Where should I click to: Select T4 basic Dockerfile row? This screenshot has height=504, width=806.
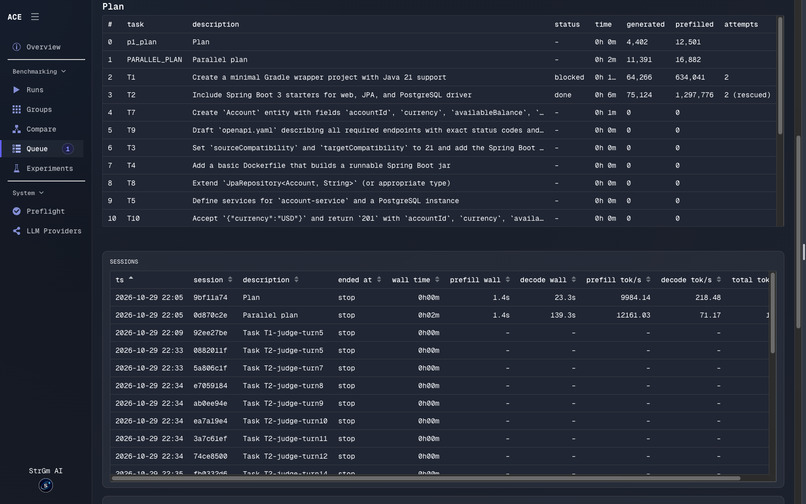[439, 165]
